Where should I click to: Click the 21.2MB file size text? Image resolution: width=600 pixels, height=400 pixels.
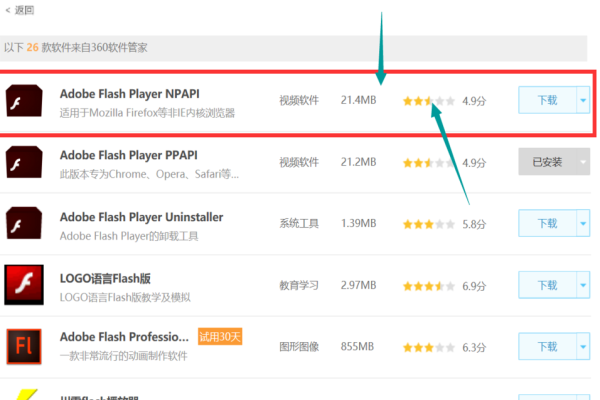pos(359,162)
